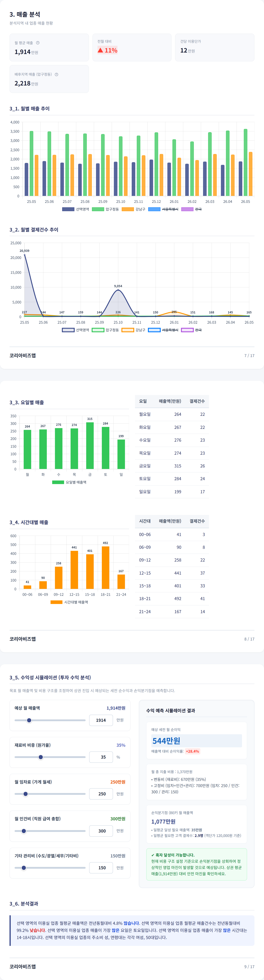
Task: Click the 토 bar labeled 284
Action: point(106,448)
